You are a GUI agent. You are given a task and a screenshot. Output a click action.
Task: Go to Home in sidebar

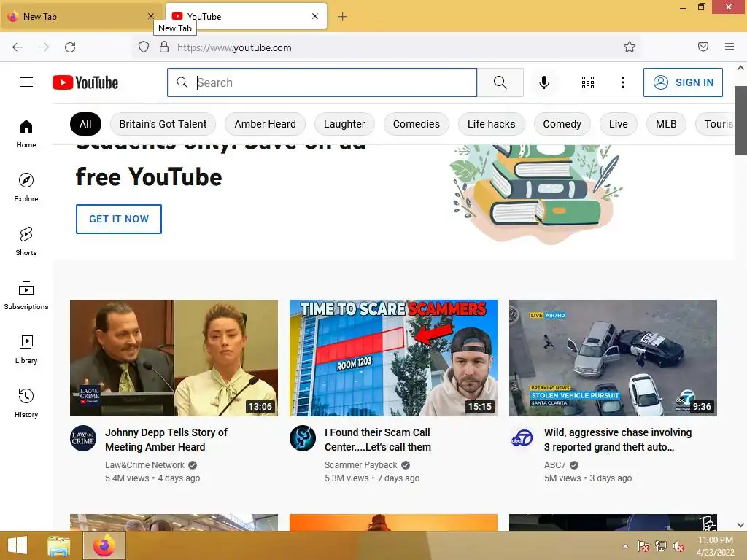pos(26,134)
